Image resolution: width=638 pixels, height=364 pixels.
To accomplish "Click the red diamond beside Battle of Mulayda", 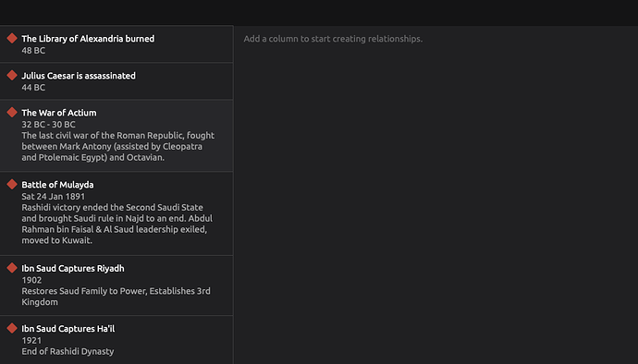I will click(x=12, y=184).
